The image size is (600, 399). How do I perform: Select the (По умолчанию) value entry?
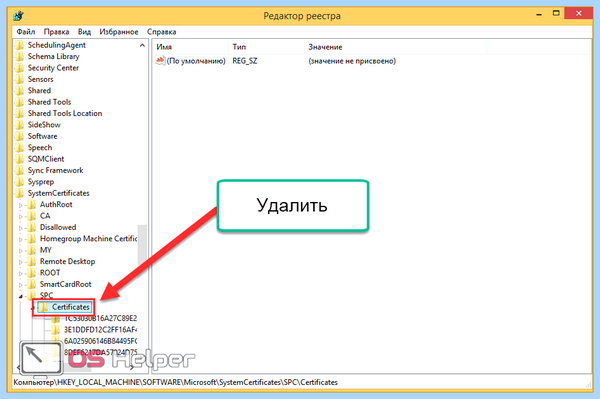point(196,61)
